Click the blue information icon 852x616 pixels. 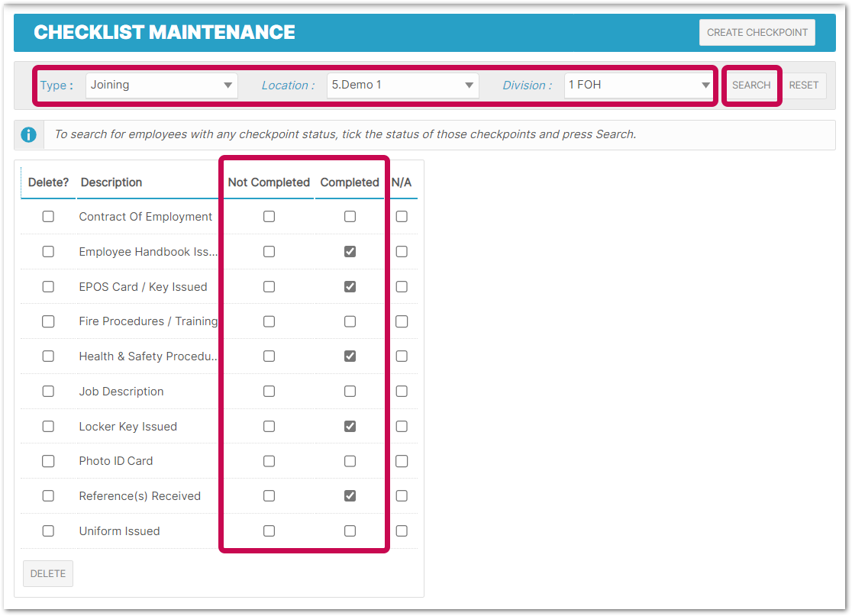click(x=28, y=134)
